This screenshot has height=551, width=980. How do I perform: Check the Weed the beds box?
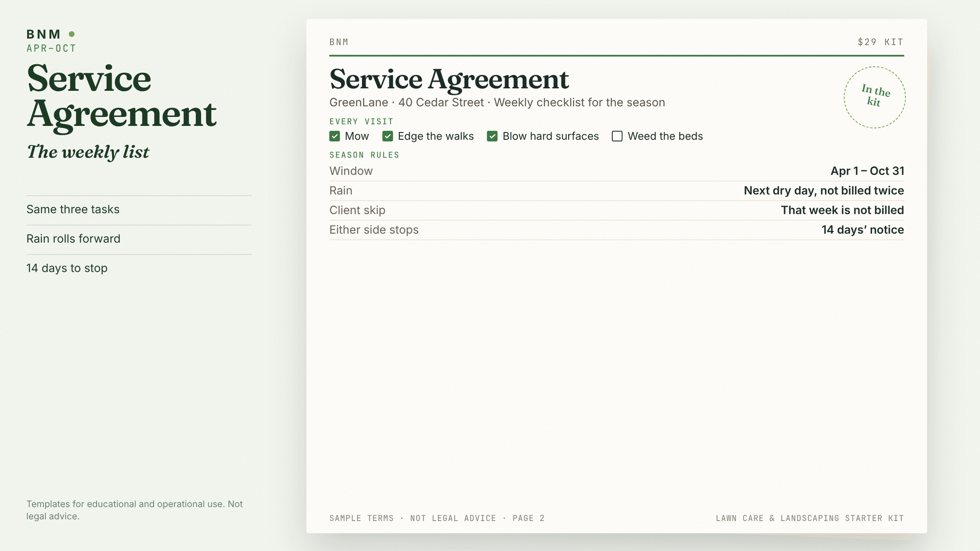617,136
